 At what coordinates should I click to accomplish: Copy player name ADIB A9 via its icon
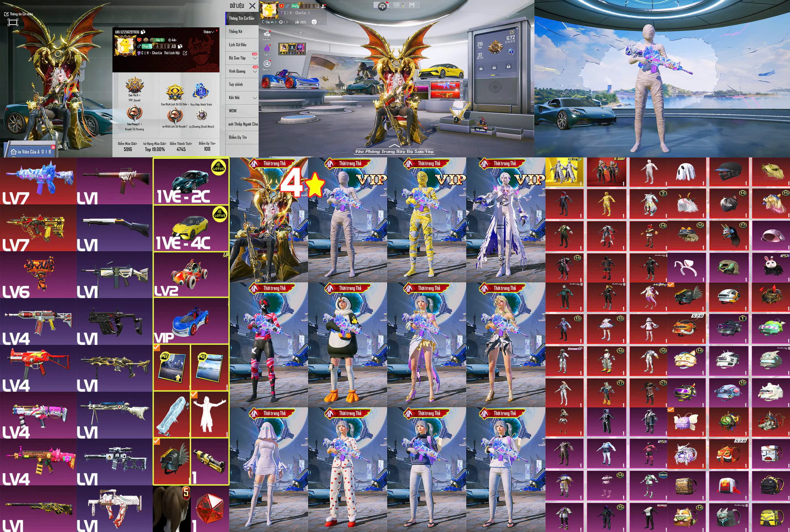[x=180, y=46]
